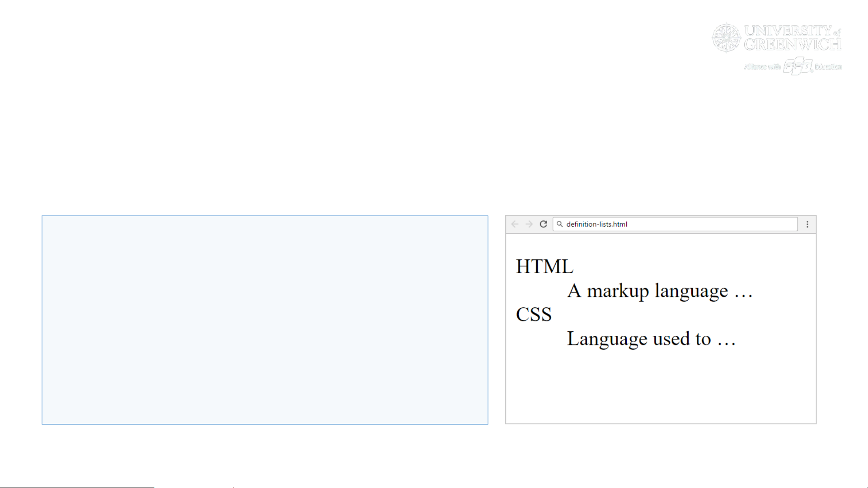Click the address bar showing definition-lists.html
This screenshot has height=488, width=868.
678,224
